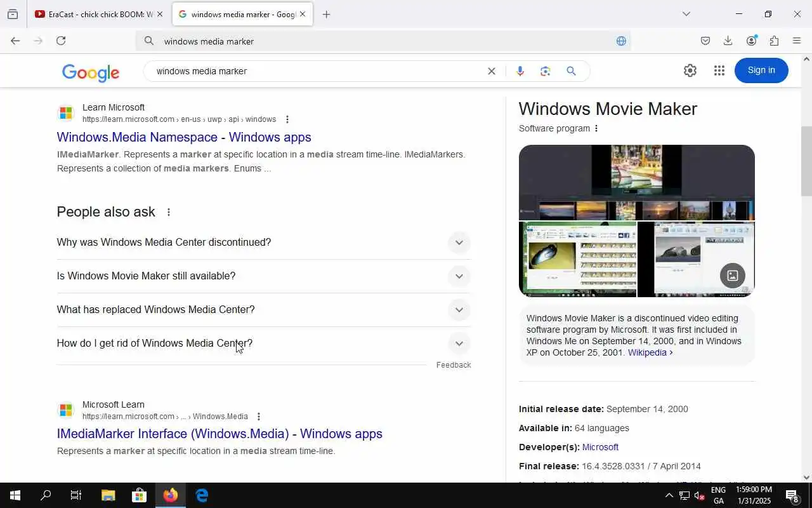The image size is (812, 508).
Task: Start Google voice search microphone
Action: [520, 71]
